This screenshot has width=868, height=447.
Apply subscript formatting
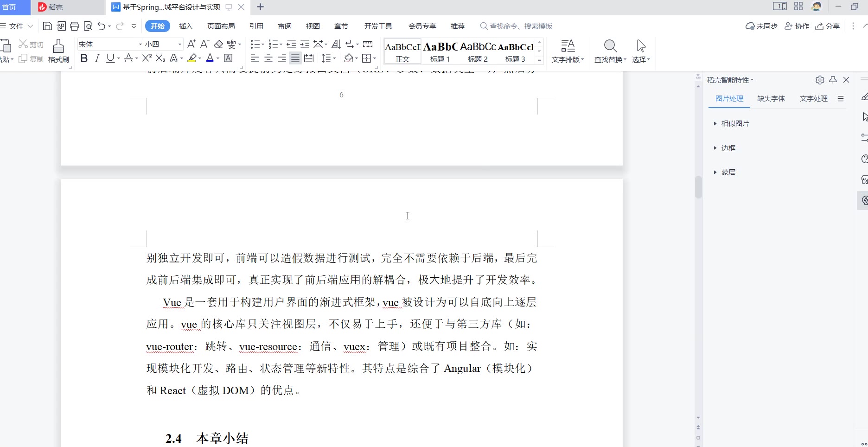tap(160, 58)
